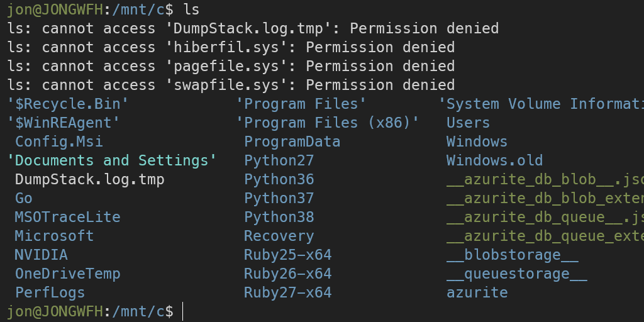Click the __queuestorage__ folder entry
This screenshot has height=322, width=644.
tap(516, 274)
